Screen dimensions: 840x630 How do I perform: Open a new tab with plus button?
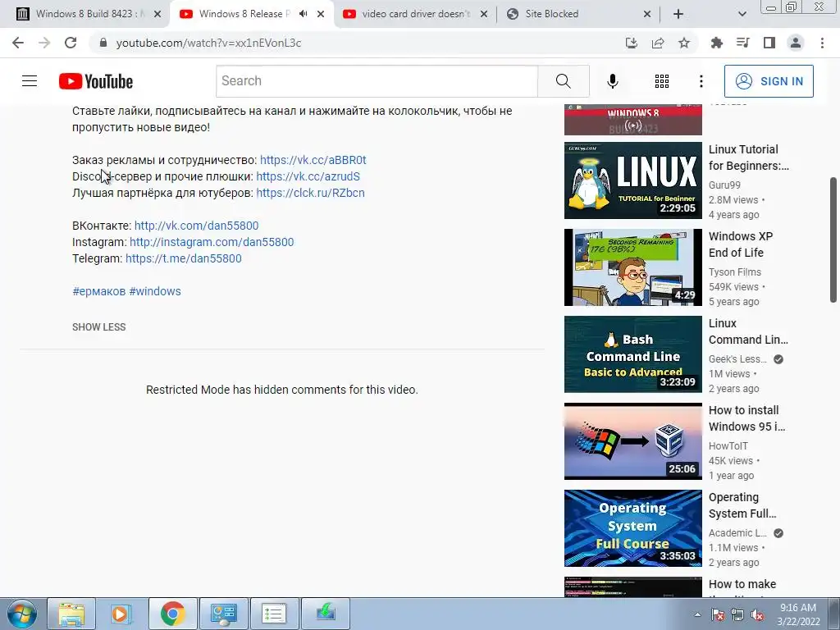pyautogui.click(x=678, y=14)
